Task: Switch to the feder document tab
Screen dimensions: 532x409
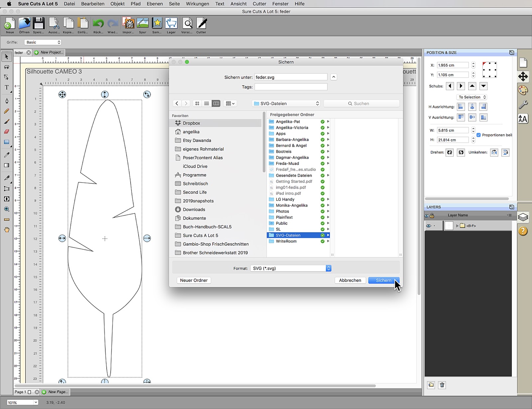Action: [19, 52]
